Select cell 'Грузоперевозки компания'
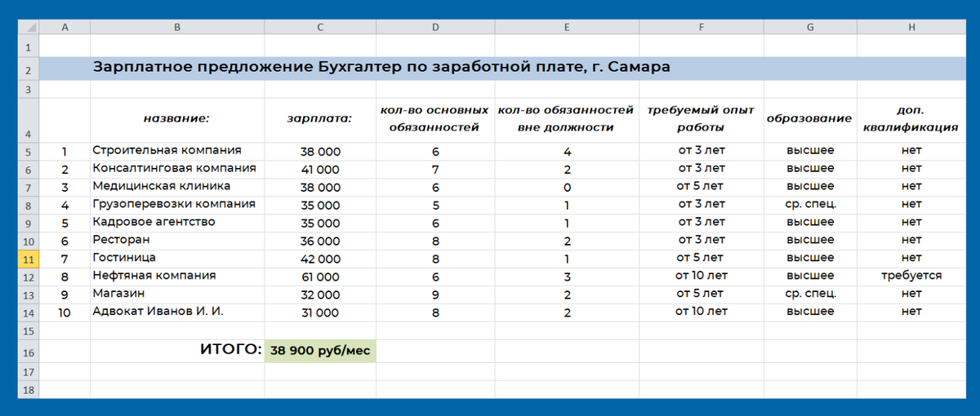 tap(177, 205)
